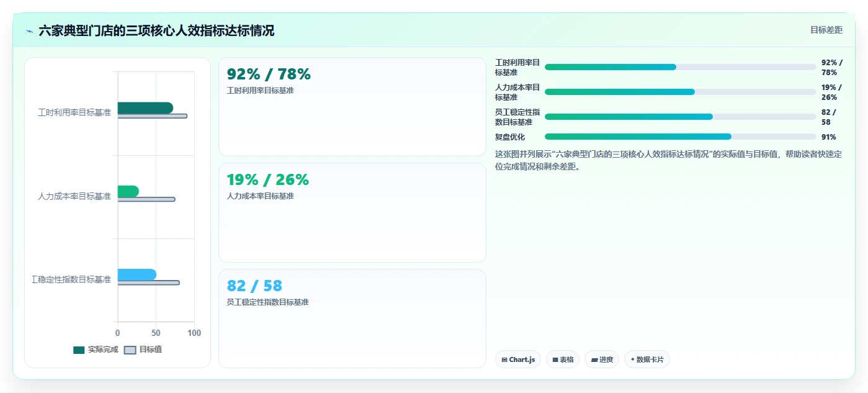Image resolution: width=868 pixels, height=393 pixels.
Task: Toggle the 目标值 legend swatch
Action: [130, 350]
